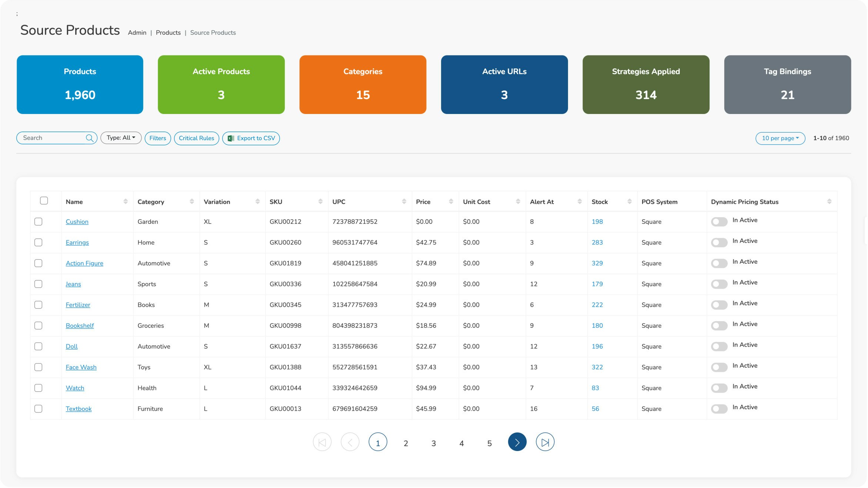Sort table by Name column arrows
Screen dimensions: 868x488
coord(126,202)
